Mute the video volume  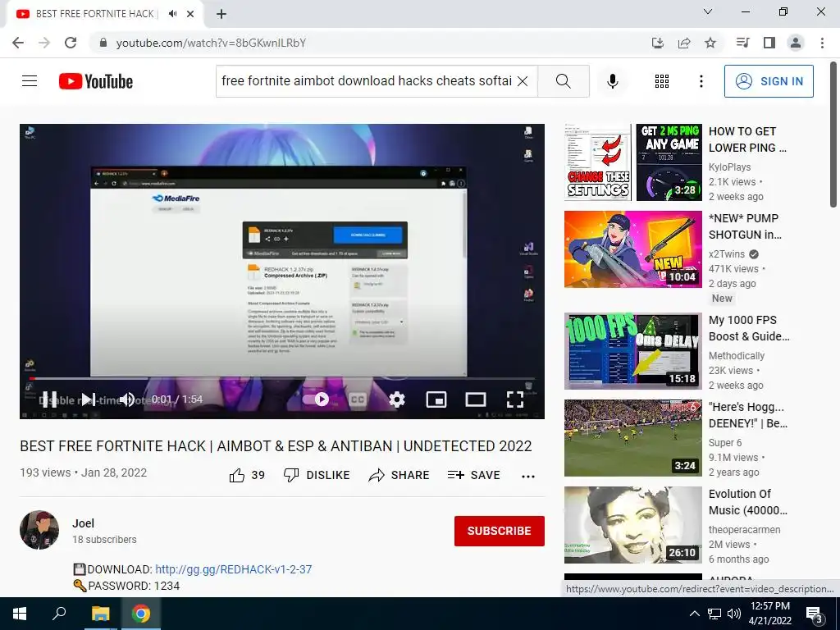tap(127, 399)
